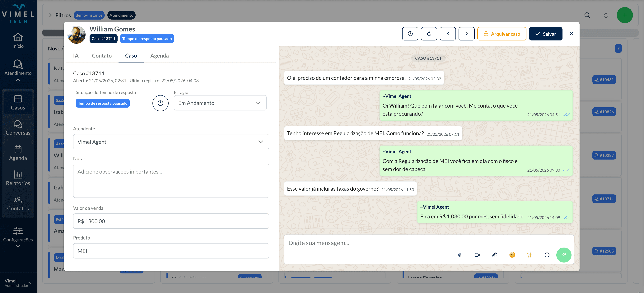Click message 'Olá, preciso de um contador para a minha empresa.'
The width and height of the screenshot is (644, 293).
(364, 78)
